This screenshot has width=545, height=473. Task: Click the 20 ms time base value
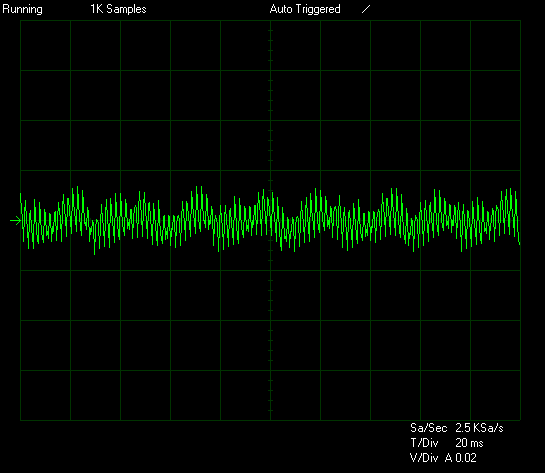click(469, 443)
